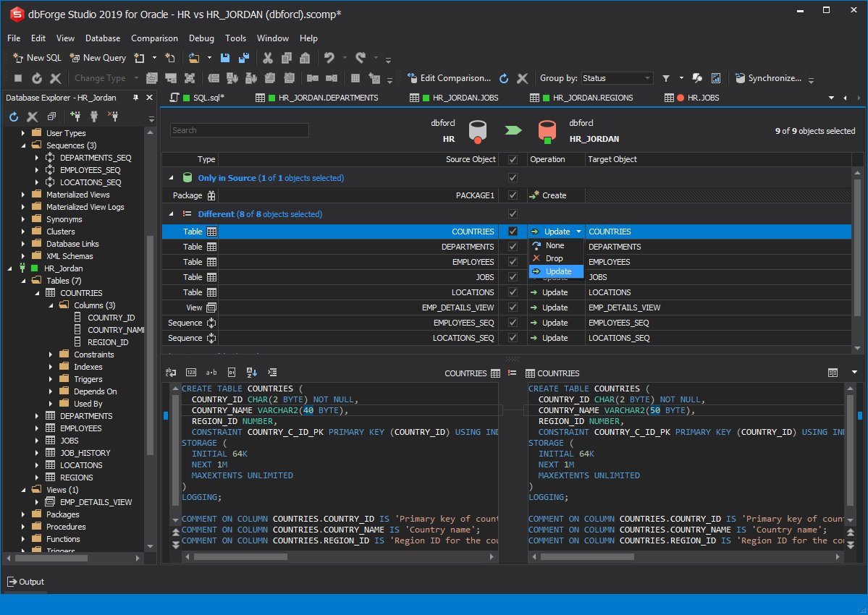The width and height of the screenshot is (868, 615).
Task: Refresh the Database Explorer tree
Action: click(14, 116)
